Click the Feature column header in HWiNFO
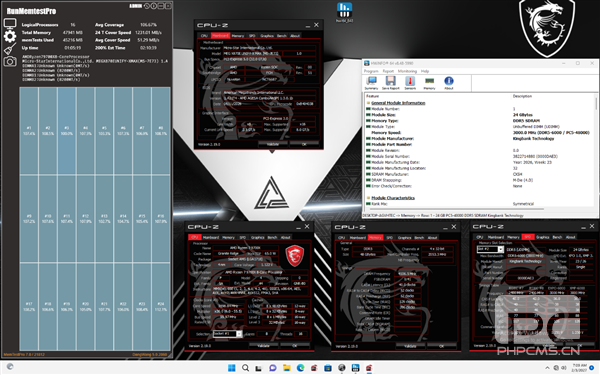This screenshot has height=375, width=600. click(372, 96)
